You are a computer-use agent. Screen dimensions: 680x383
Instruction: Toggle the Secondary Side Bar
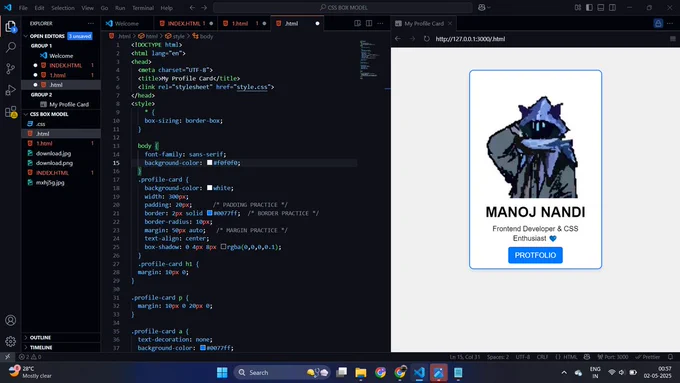[x=612, y=7]
